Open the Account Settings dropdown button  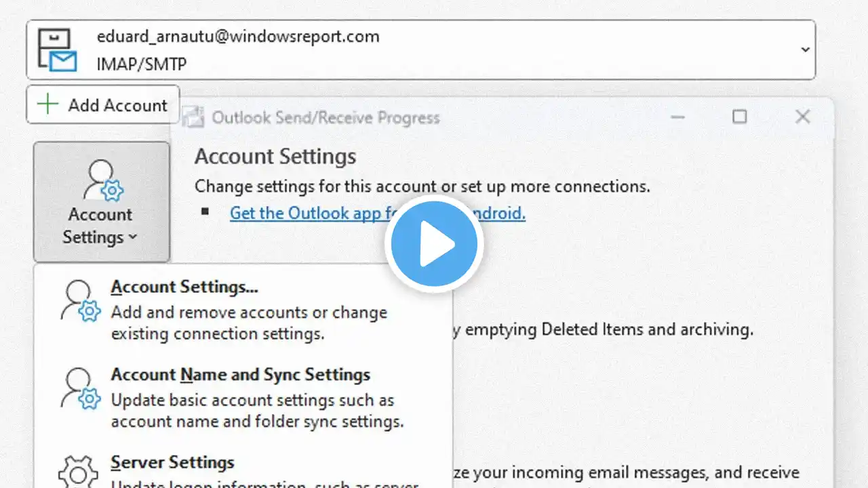point(101,201)
